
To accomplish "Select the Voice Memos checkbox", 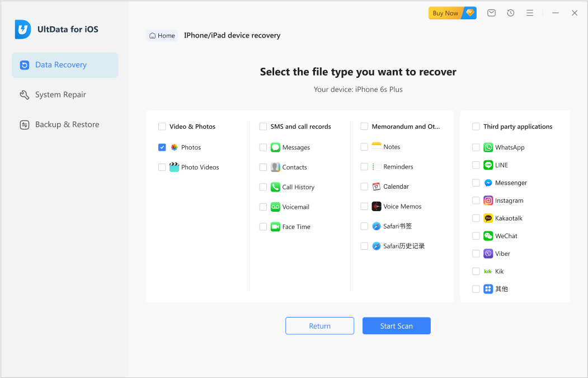I will pyautogui.click(x=364, y=207).
